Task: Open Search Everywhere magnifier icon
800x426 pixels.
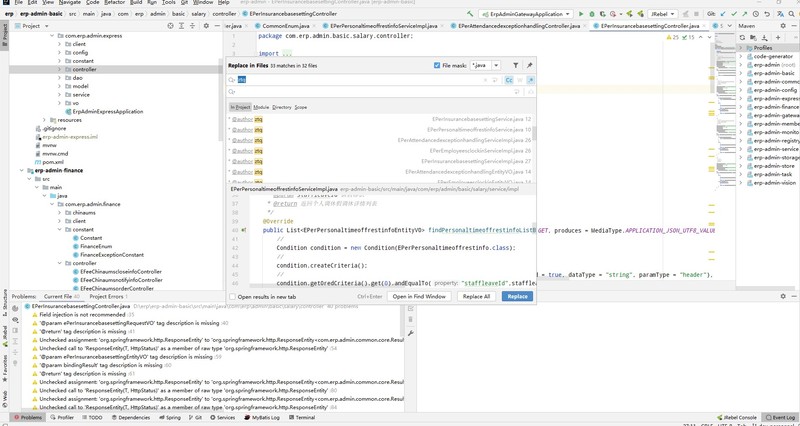Action: 791,14
